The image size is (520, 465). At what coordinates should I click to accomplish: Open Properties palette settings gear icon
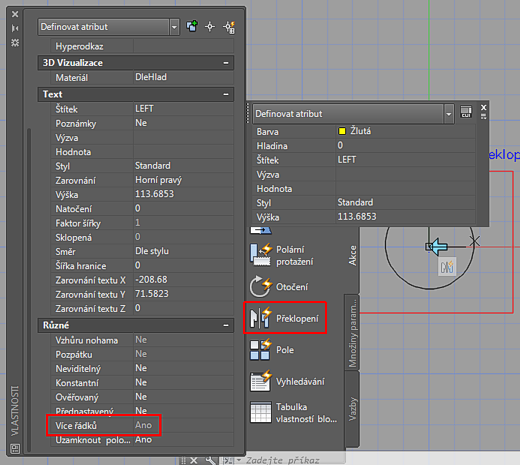click(15, 42)
